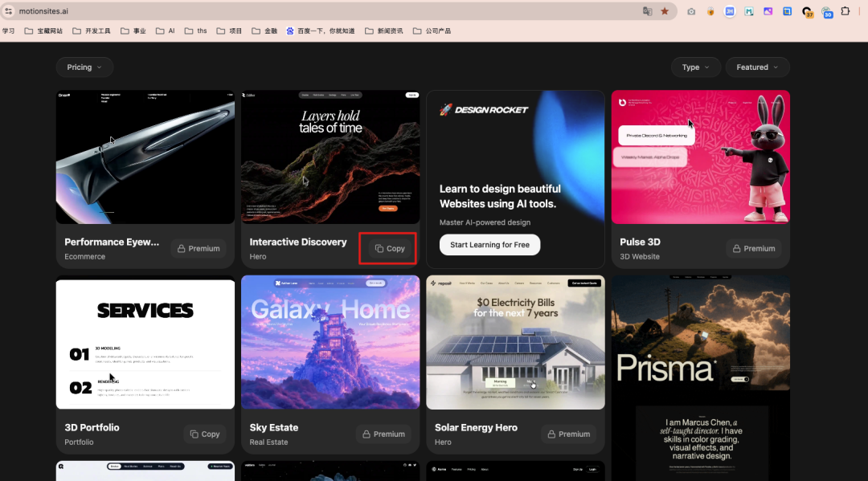Click Premium button on Pulse 3D card
The image size is (868, 481).
coord(753,248)
